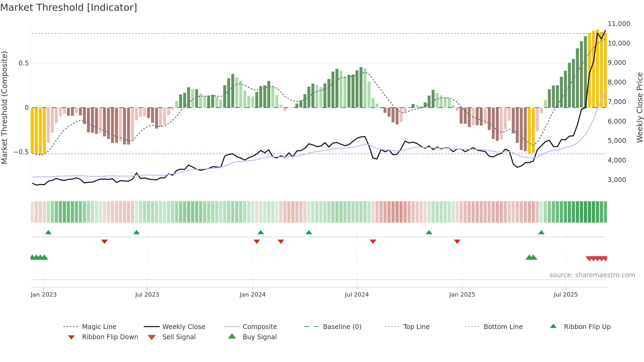This screenshot has width=644, height=362.
Task: Click the red flip-down triangle around February 2024
Action: click(x=281, y=242)
